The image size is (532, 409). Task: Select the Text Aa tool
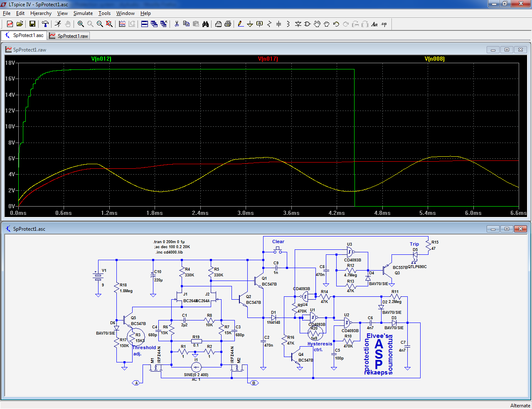374,24
